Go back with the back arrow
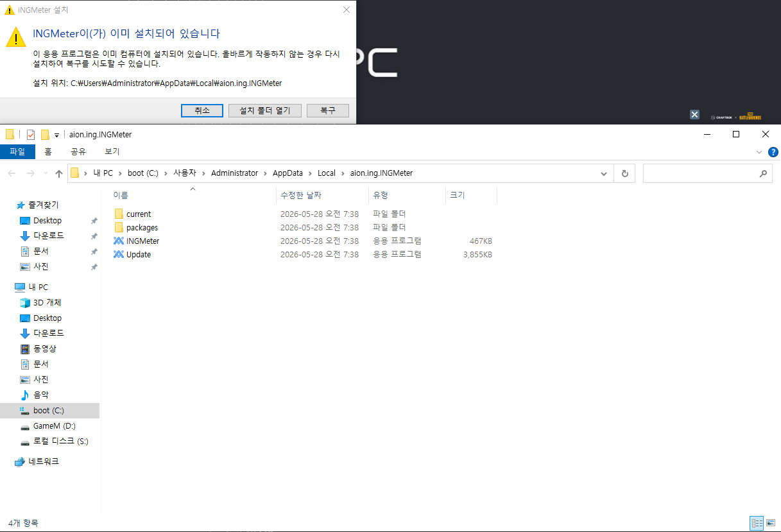The height and width of the screenshot is (532, 781). [12, 173]
